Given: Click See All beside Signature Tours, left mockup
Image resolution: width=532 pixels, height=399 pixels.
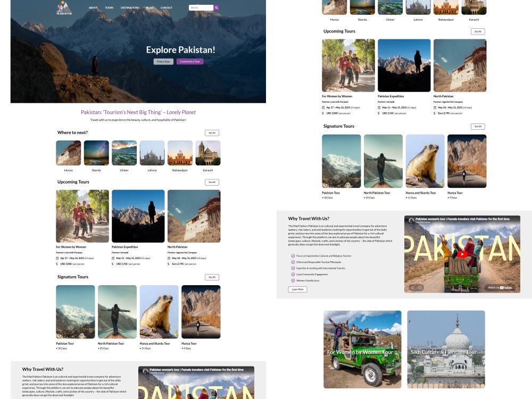Looking at the screenshot, I should 212,277.
